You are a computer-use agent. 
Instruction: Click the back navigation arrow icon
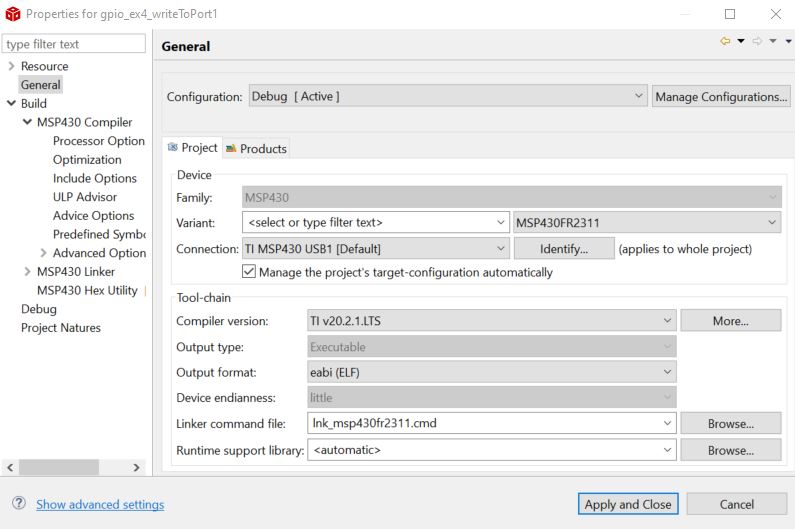(x=725, y=41)
